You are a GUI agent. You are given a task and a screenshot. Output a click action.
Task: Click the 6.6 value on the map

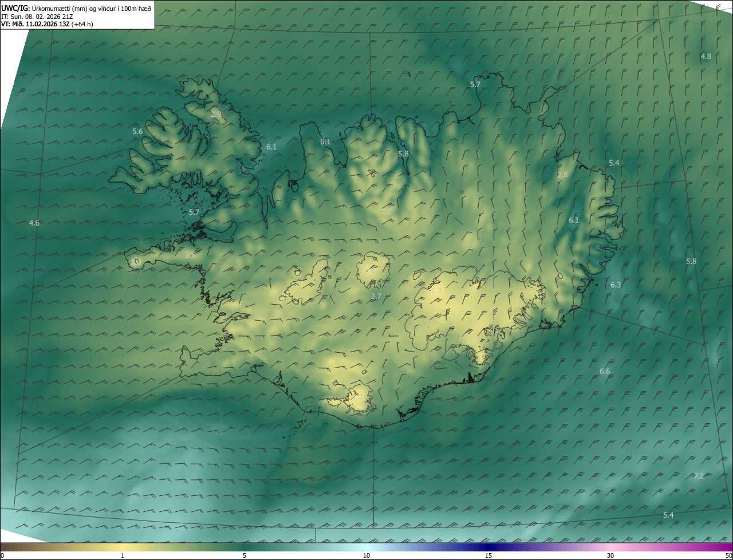605,371
